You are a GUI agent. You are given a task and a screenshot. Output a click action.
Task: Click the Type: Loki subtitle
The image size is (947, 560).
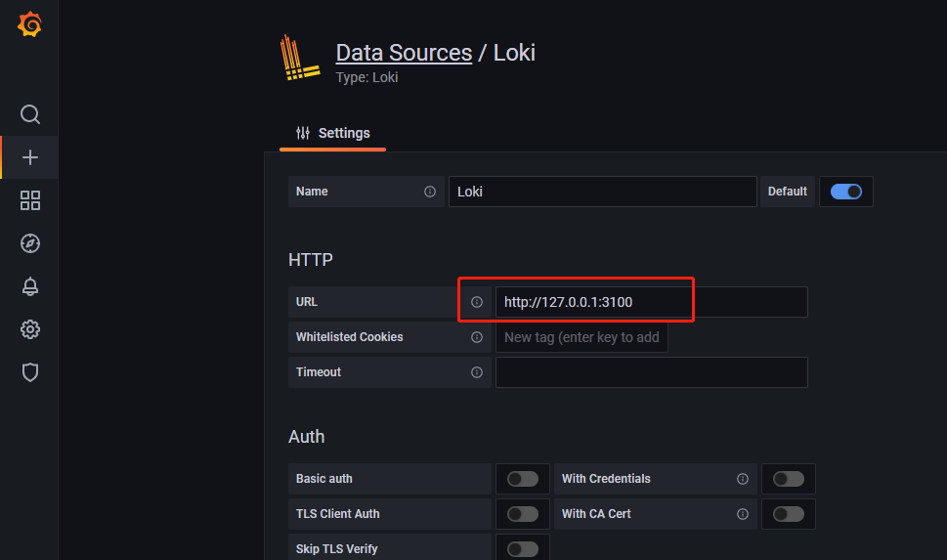[x=366, y=77]
